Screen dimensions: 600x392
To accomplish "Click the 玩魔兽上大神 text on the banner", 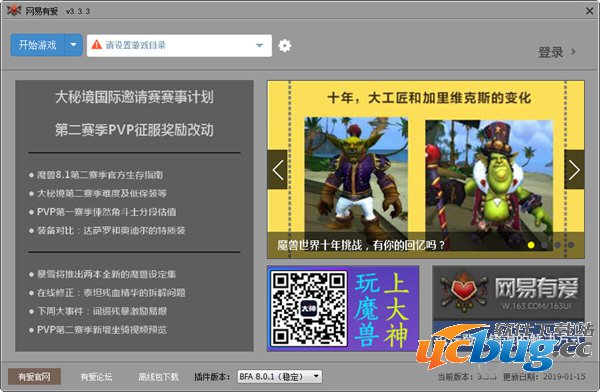I will (x=382, y=309).
